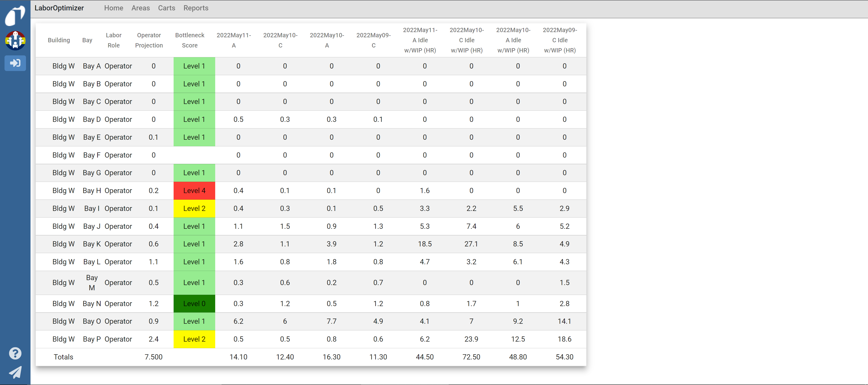Viewport: 868px width, 385px height.
Task: Click the white company logo in sidebar
Action: (x=15, y=16)
